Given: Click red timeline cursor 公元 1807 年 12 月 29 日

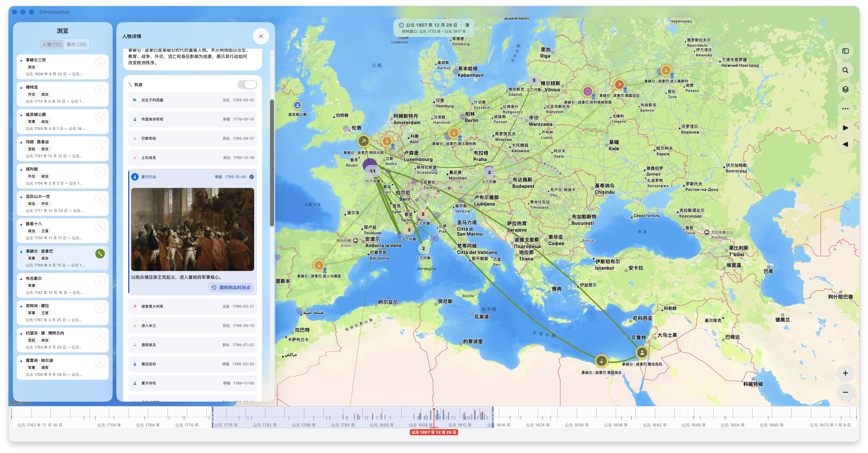Looking at the screenshot, I should (434, 432).
